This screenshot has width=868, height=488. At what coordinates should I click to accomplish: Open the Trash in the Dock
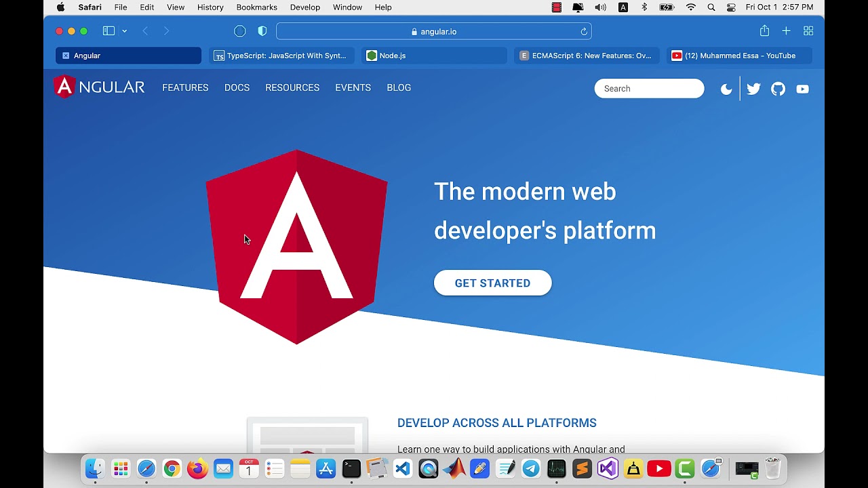[x=773, y=468]
